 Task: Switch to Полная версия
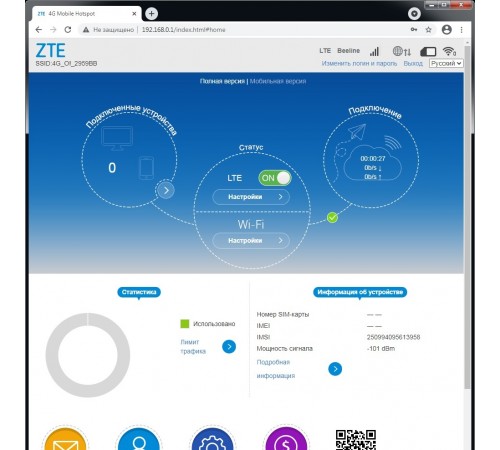click(222, 81)
